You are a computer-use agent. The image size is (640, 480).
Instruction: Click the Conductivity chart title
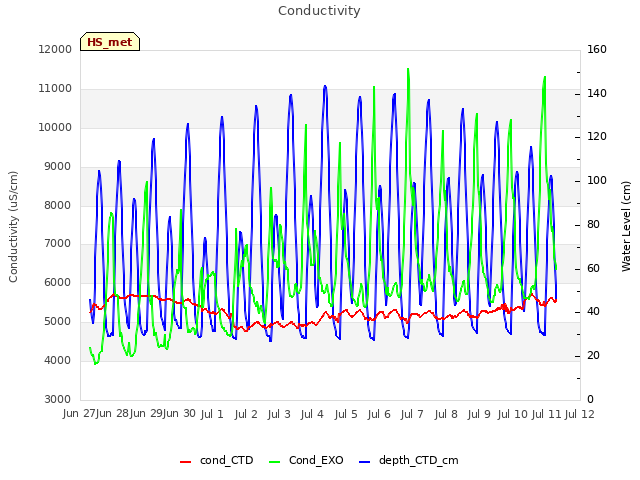[319, 11]
